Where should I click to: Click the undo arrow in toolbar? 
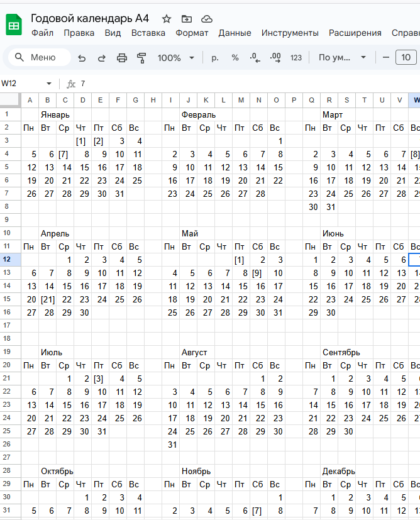[82, 58]
